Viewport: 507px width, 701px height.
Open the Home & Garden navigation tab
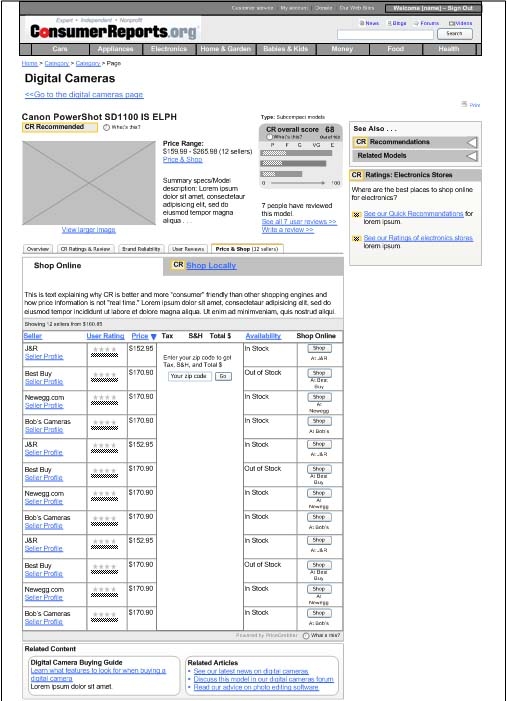(x=226, y=49)
